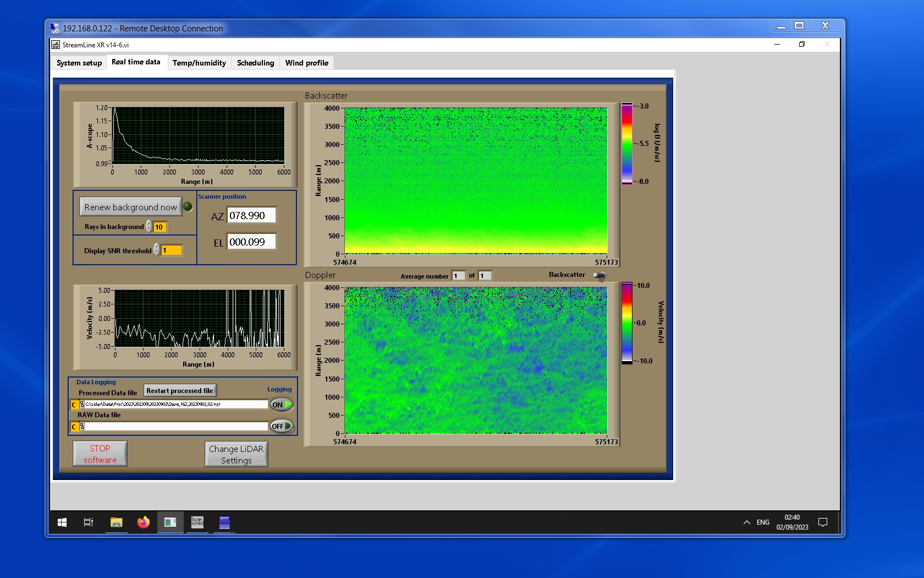Turn on RAW data file logging

(x=281, y=426)
